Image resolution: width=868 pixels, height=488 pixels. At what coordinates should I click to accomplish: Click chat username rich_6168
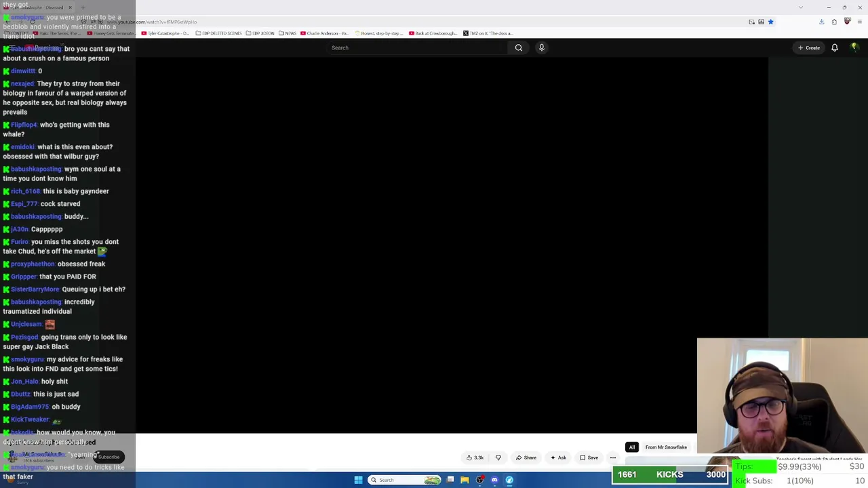26,191
